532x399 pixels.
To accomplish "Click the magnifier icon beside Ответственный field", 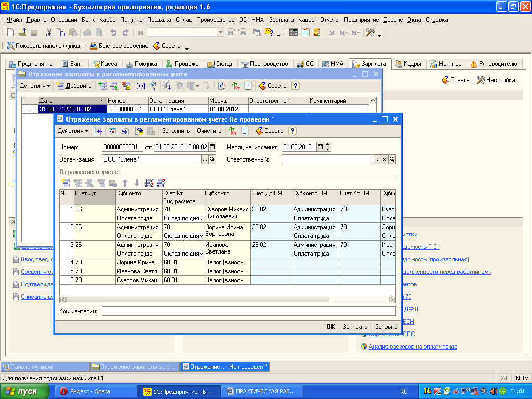I will coord(392,159).
